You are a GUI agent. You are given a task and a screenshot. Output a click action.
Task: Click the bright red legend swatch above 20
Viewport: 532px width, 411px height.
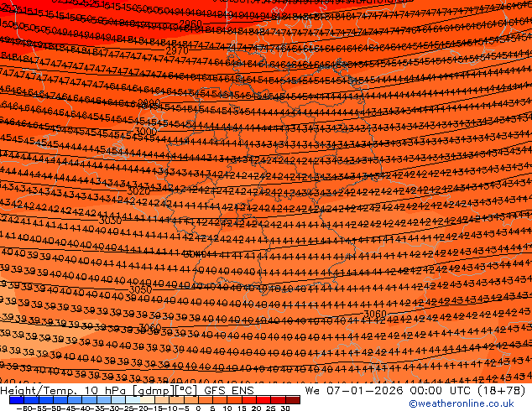[x=263, y=400]
